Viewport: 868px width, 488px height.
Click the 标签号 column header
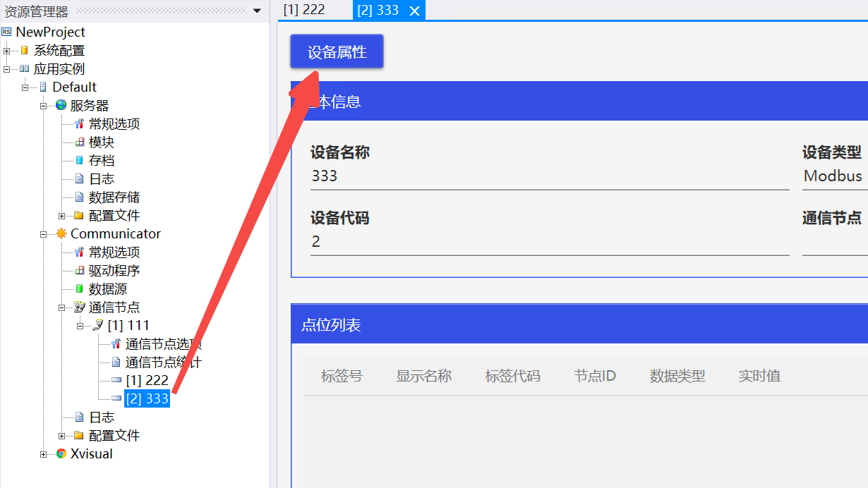pos(342,376)
